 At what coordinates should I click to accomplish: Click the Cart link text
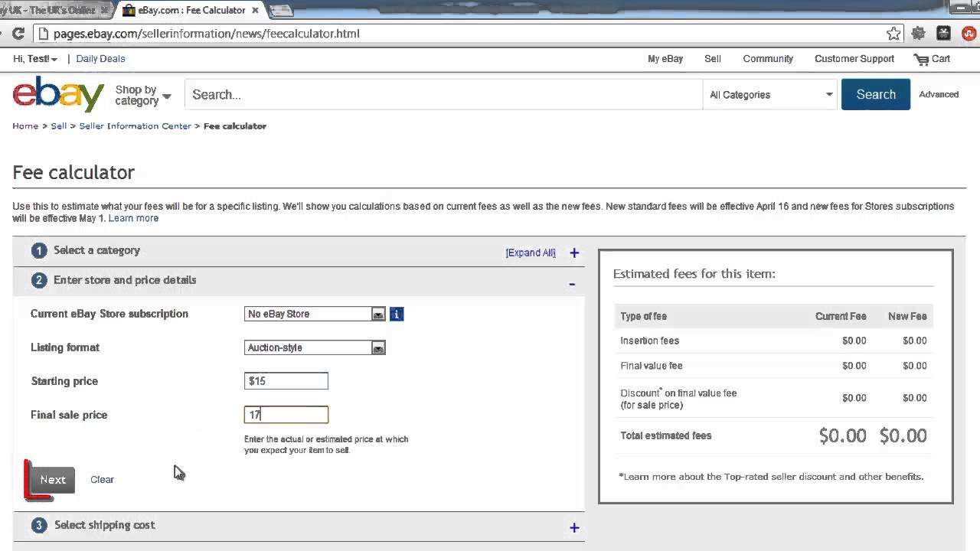coord(941,59)
